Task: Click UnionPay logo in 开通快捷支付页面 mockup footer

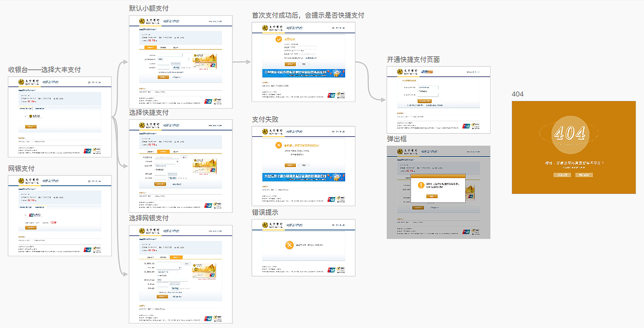Action: 466,126
